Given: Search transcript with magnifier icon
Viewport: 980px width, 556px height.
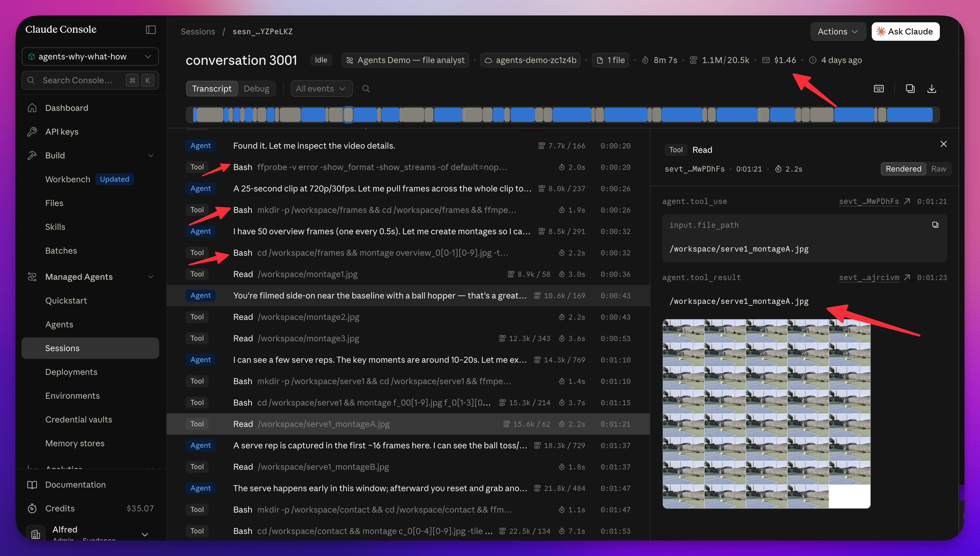Looking at the screenshot, I should (366, 89).
